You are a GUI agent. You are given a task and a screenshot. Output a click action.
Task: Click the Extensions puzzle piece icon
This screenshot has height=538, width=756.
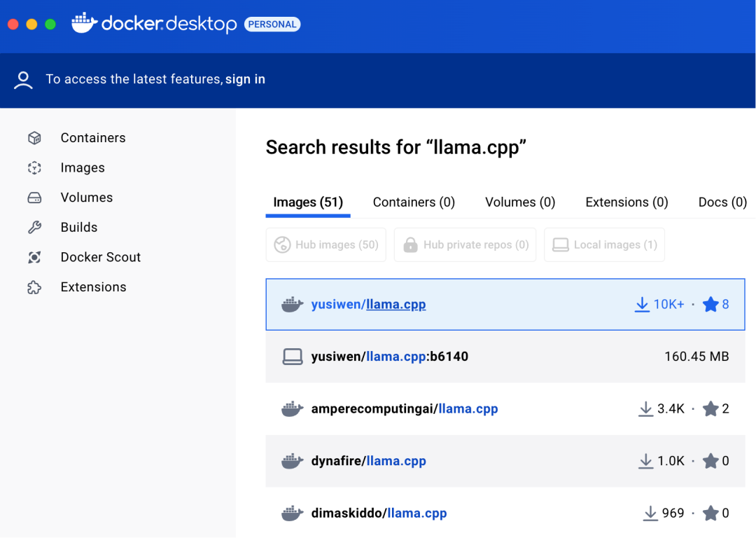point(34,288)
